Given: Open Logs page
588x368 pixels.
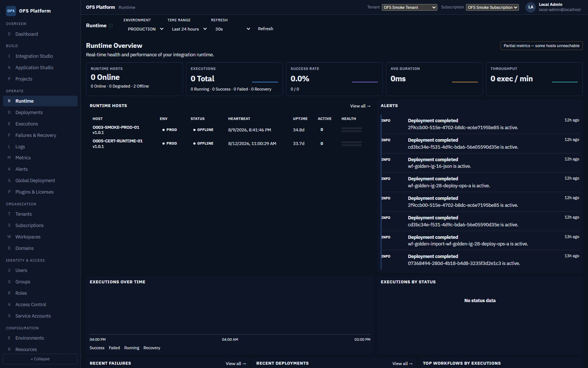Looking at the screenshot, I should [x=40, y=147].
